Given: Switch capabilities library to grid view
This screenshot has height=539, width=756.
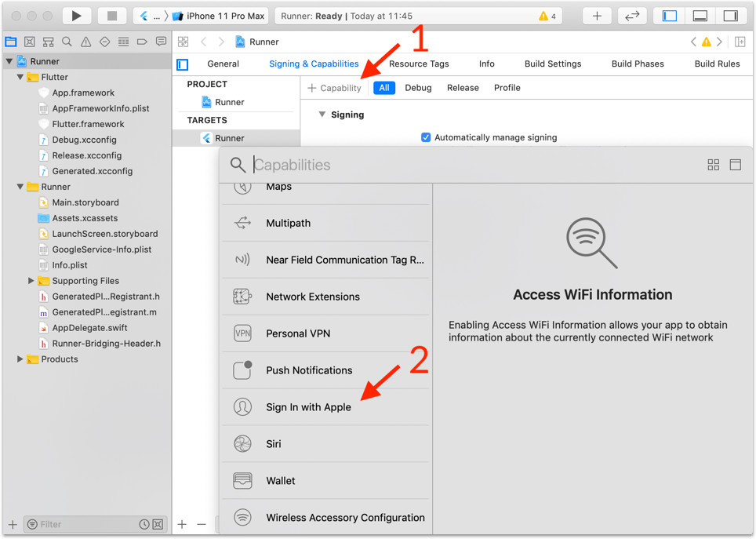Looking at the screenshot, I should pyautogui.click(x=713, y=165).
